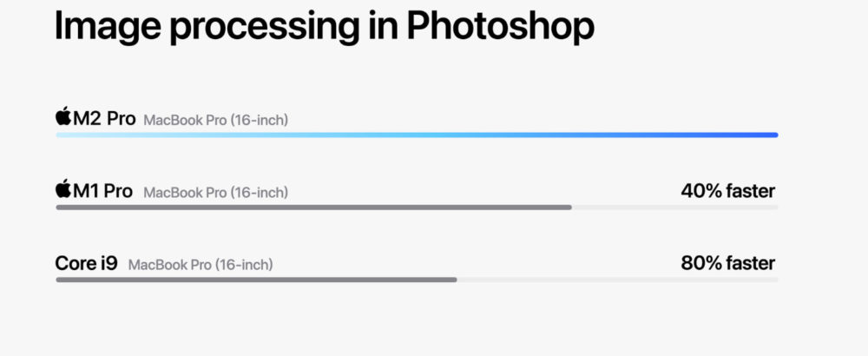Click the 40% faster label
Viewport: 868px width, 356px height.
pos(728,191)
